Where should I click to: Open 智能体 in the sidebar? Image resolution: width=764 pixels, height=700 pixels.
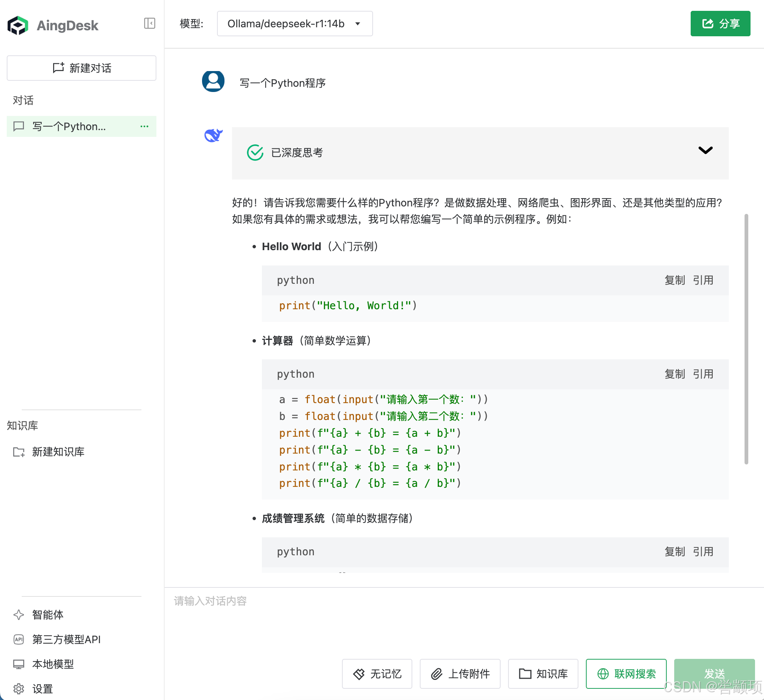click(48, 614)
